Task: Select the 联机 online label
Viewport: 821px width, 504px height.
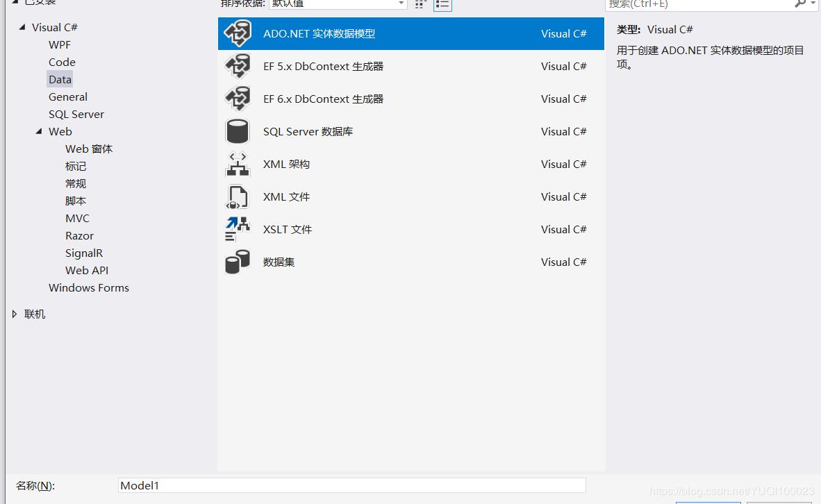Action: (35, 314)
